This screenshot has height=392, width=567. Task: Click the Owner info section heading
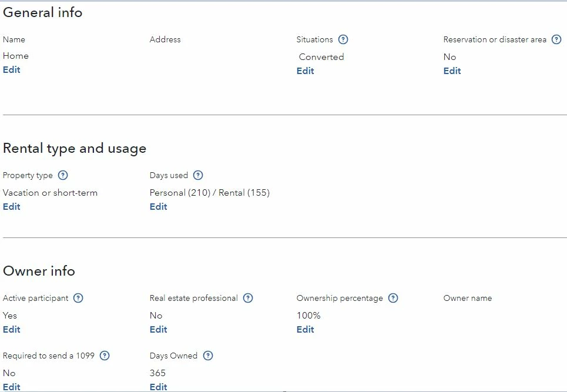(39, 271)
